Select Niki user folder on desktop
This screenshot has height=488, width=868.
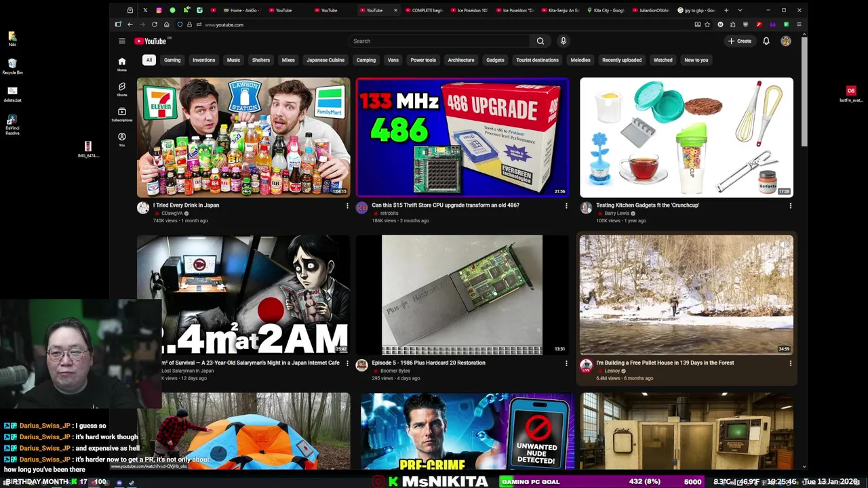(12, 39)
